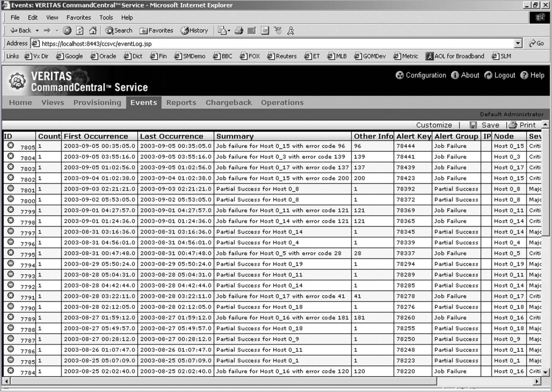552x392 pixels.
Task: Open the Help menu
Action: pos(127,17)
